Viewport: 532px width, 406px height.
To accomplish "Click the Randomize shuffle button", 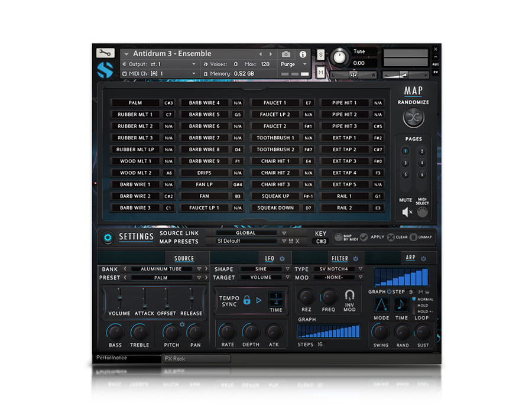I will 413,118.
